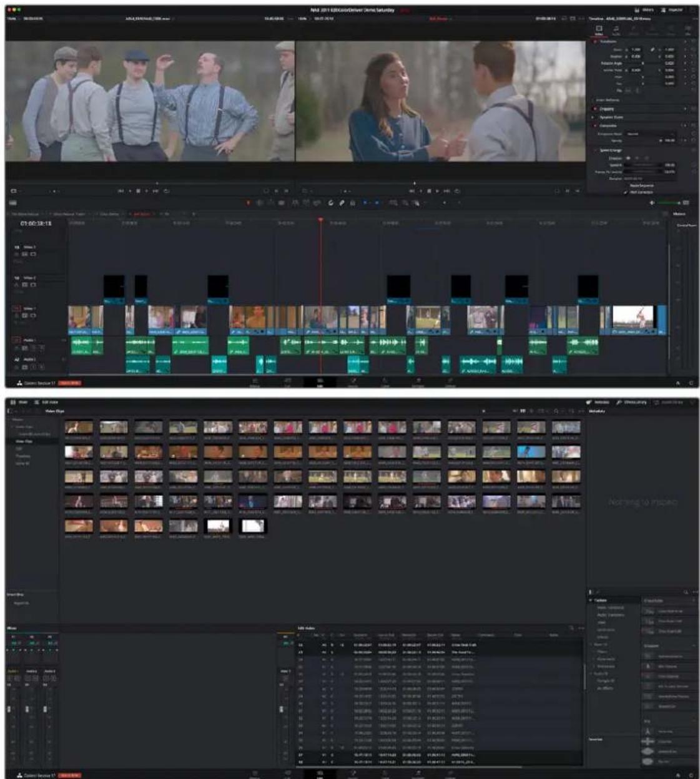The width and height of the screenshot is (700, 779).
Task: Toggle Linked Selection chain icon
Action: [342, 203]
